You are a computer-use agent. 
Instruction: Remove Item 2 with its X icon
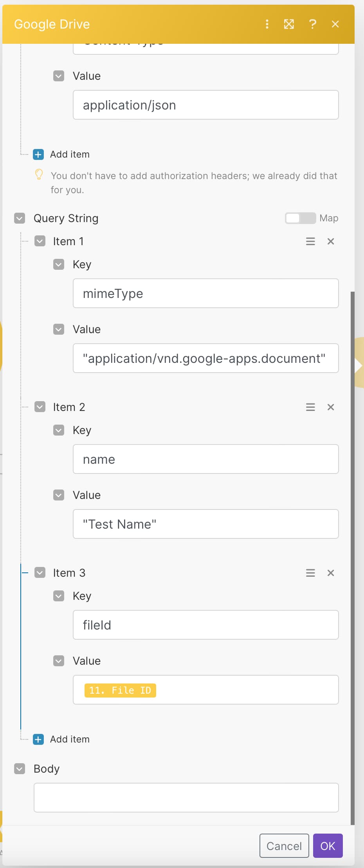(x=331, y=407)
